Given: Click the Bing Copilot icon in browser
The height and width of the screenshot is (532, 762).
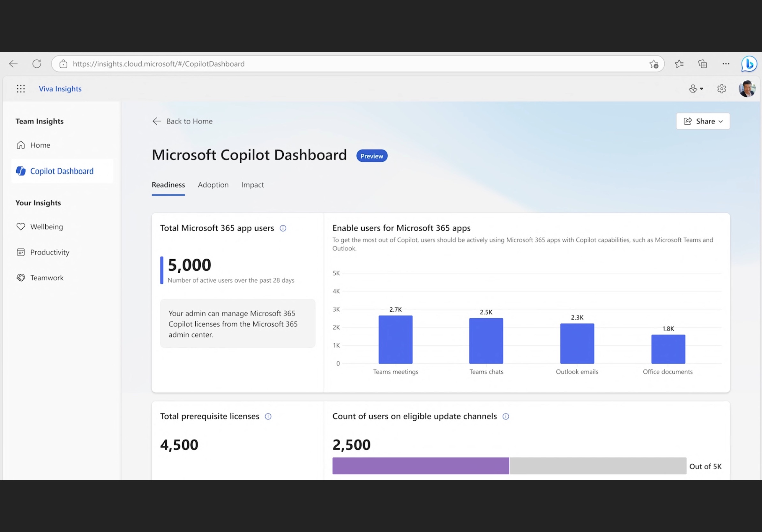Looking at the screenshot, I should (749, 64).
